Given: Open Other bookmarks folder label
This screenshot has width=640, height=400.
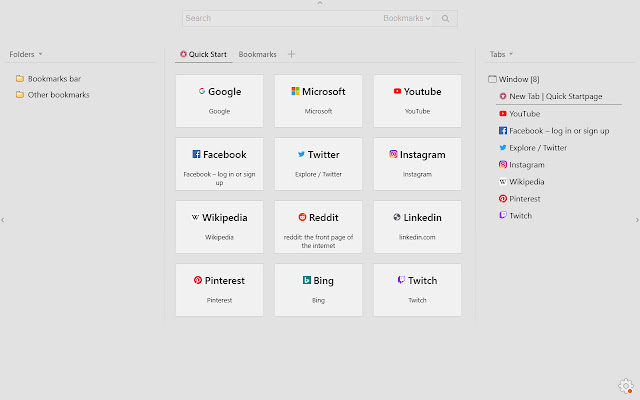Looking at the screenshot, I should click(x=58, y=95).
